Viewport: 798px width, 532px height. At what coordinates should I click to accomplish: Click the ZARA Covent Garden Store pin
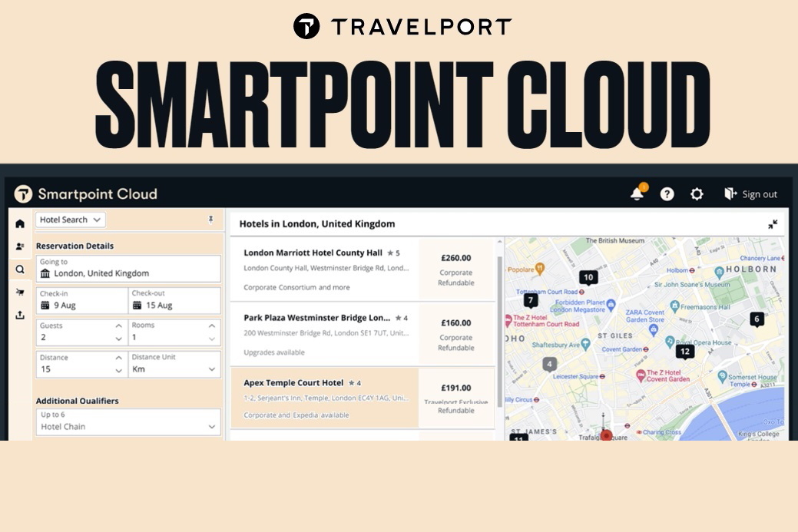pos(654,329)
